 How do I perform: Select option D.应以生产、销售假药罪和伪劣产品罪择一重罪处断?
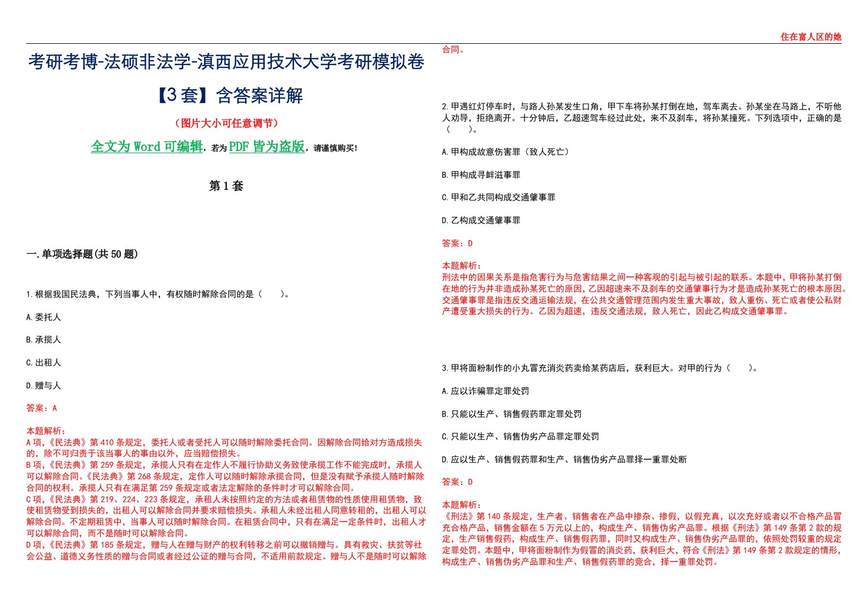(564, 460)
